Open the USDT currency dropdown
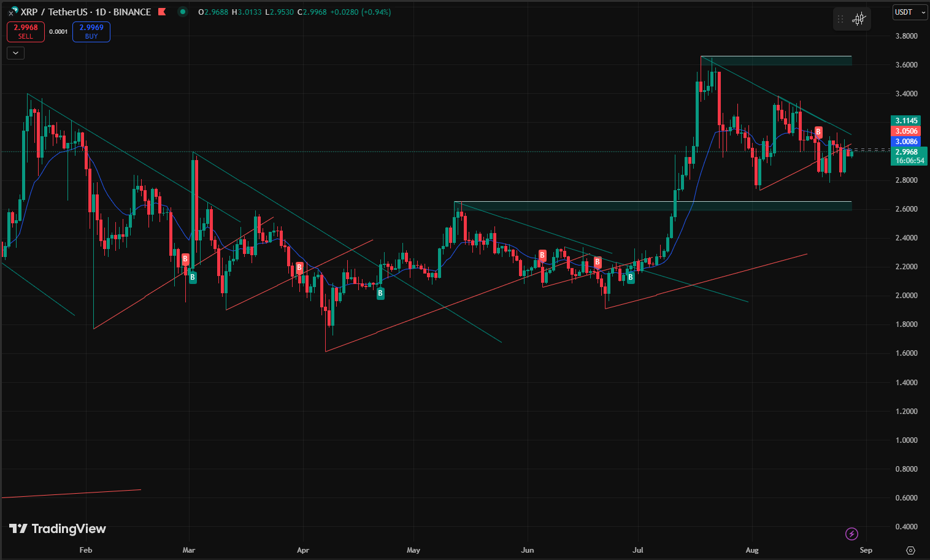The width and height of the screenshot is (930, 560). click(909, 12)
